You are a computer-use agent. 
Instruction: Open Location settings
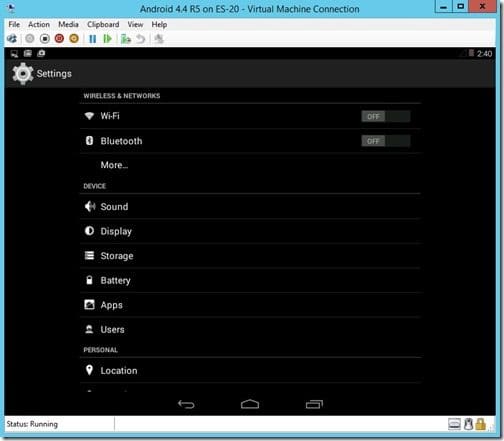pyautogui.click(x=250, y=370)
